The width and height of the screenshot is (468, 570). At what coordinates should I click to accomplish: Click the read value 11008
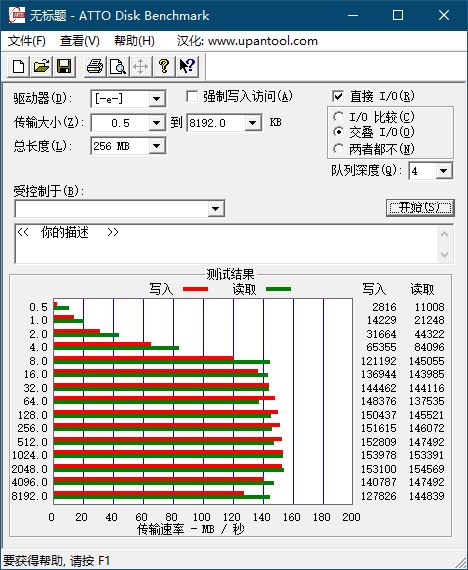pyautogui.click(x=429, y=307)
